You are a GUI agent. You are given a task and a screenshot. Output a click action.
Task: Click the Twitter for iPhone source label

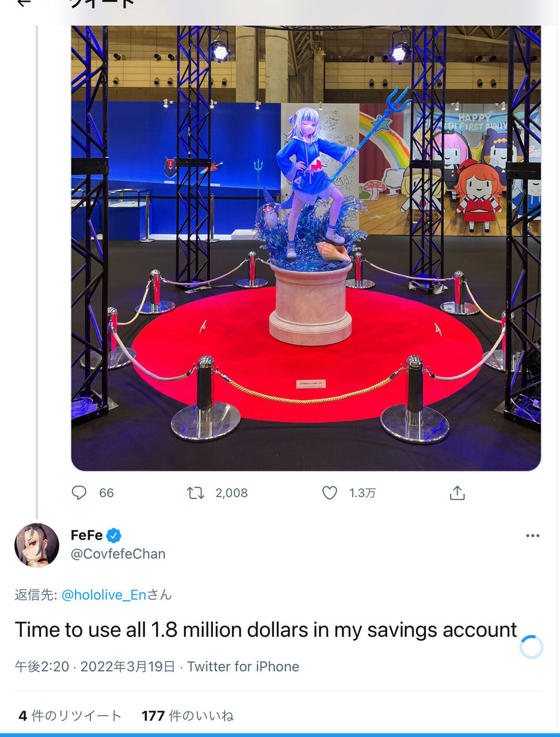(243, 667)
